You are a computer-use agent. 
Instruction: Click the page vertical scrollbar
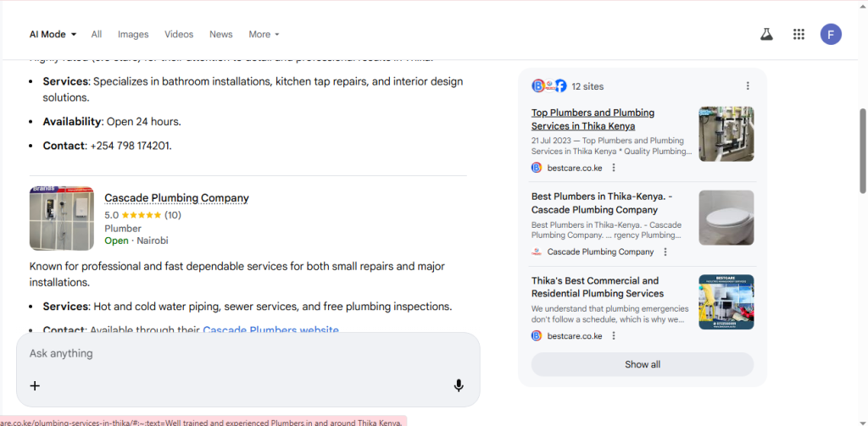pyautogui.click(x=862, y=151)
